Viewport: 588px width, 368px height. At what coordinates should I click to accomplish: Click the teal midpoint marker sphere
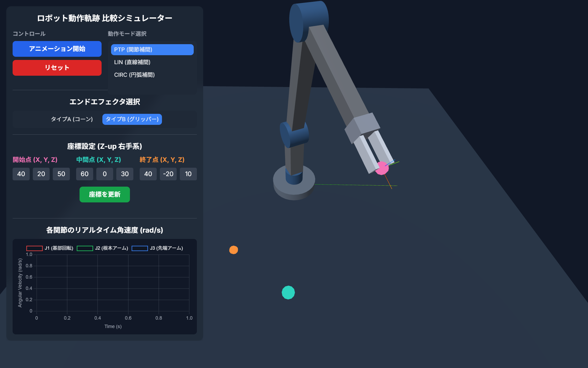click(x=288, y=293)
